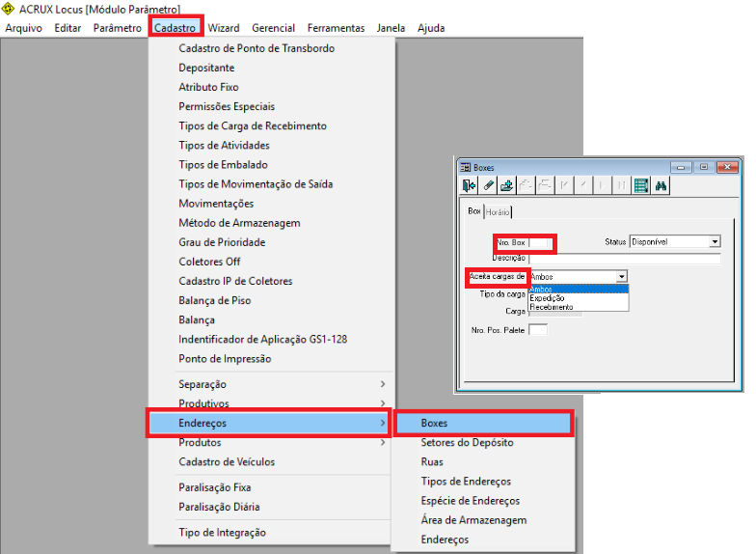
Task: Open the Cadastro menu
Action: point(175,28)
